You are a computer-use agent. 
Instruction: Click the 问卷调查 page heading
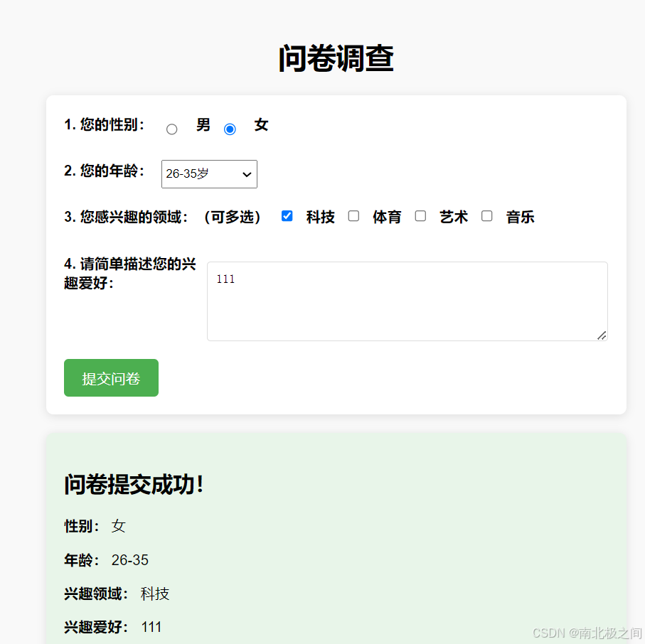336,59
